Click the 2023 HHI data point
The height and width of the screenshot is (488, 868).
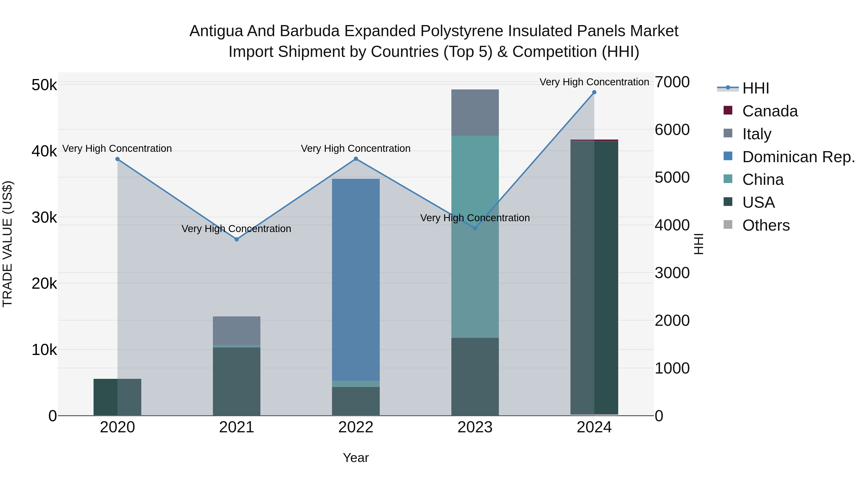click(x=475, y=228)
